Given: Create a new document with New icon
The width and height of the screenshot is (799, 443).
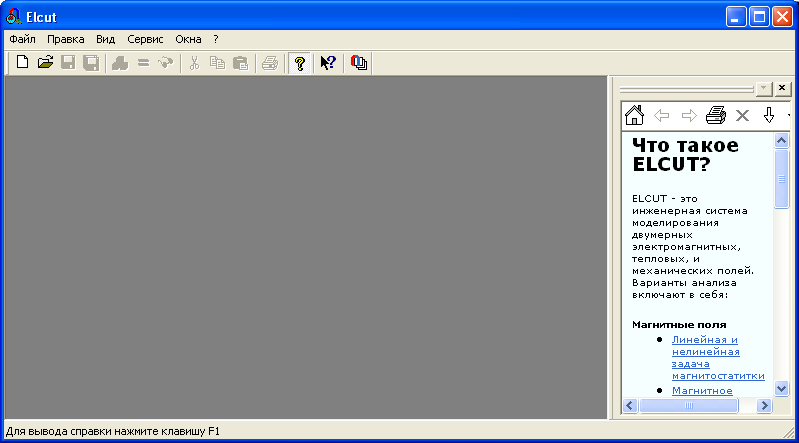Looking at the screenshot, I should coord(22,63).
